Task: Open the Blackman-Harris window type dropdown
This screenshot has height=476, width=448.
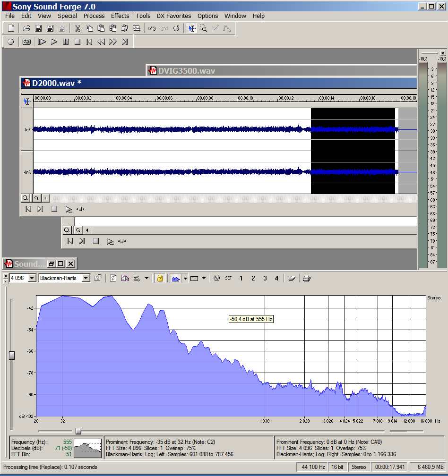Action: click(x=86, y=278)
